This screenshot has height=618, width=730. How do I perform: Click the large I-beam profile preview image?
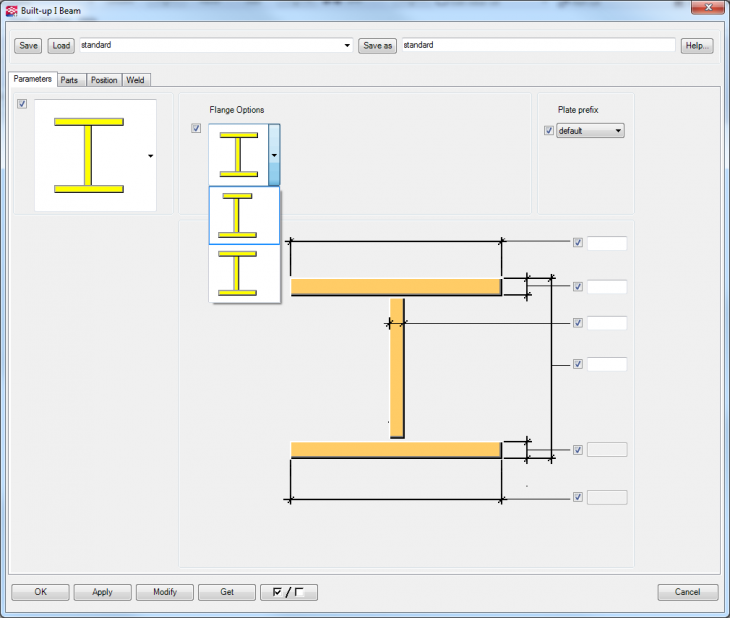[89, 155]
